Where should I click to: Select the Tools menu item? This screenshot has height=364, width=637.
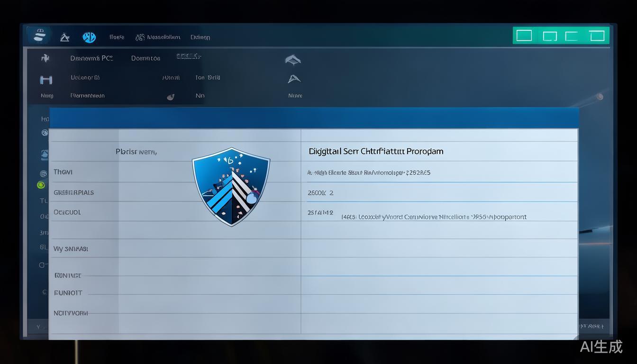coord(117,36)
